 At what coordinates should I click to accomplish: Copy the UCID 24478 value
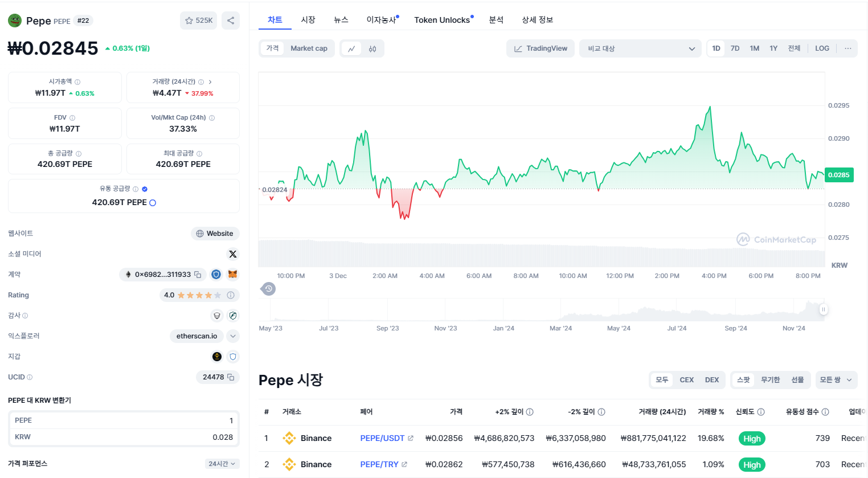(231, 377)
